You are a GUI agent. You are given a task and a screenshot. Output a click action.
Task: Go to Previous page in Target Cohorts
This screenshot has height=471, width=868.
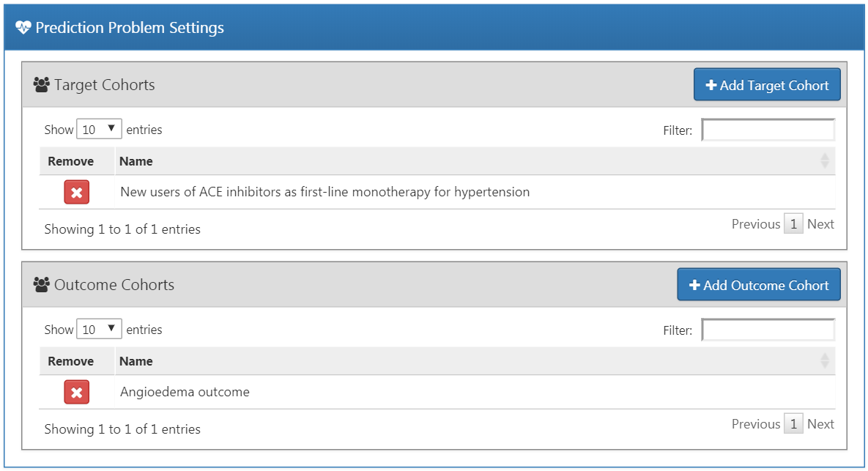(x=756, y=224)
